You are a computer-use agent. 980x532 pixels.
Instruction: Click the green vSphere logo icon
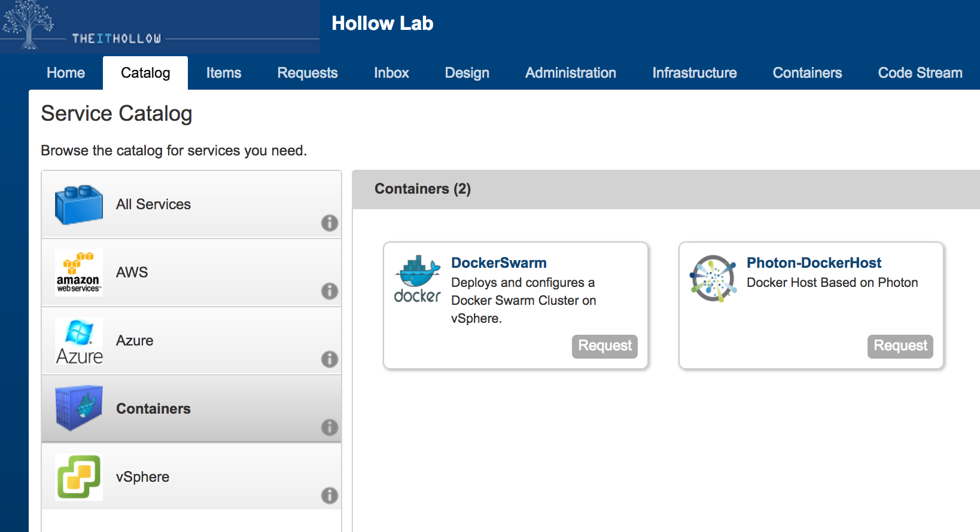[78, 477]
